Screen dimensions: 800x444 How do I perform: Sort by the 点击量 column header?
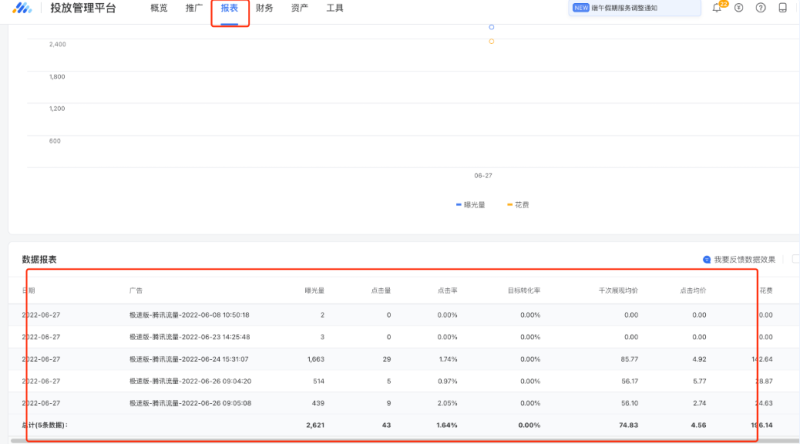(x=381, y=290)
